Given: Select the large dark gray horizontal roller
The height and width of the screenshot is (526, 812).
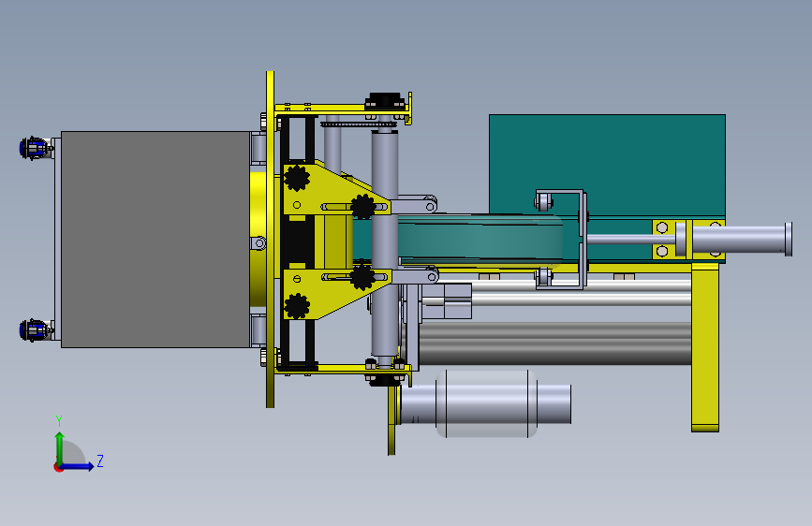Looking at the screenshot, I should pos(554,343).
